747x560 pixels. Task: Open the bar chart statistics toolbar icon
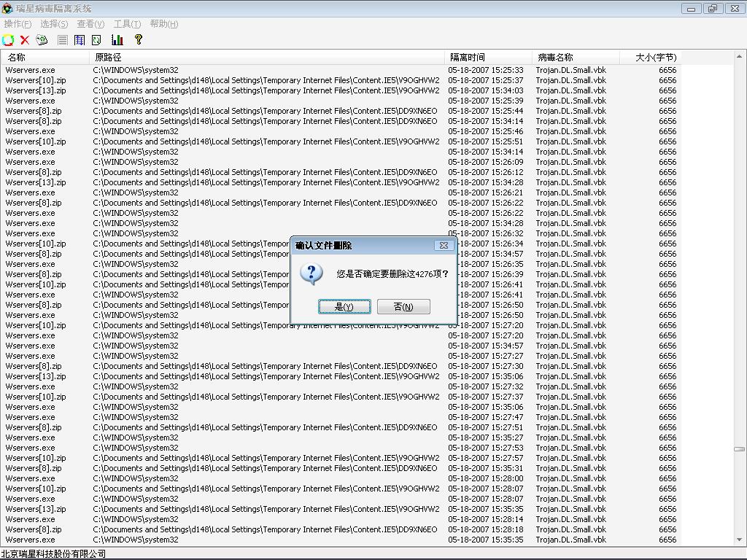click(117, 40)
